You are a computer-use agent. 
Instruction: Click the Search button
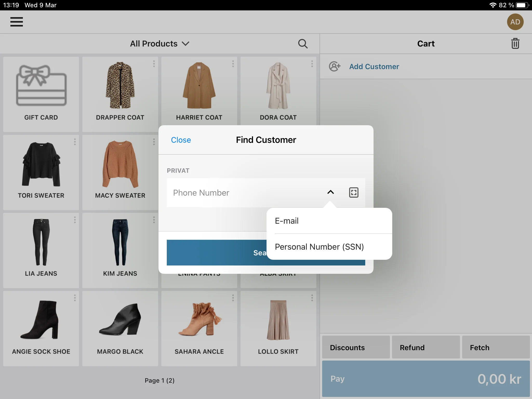tap(217, 252)
